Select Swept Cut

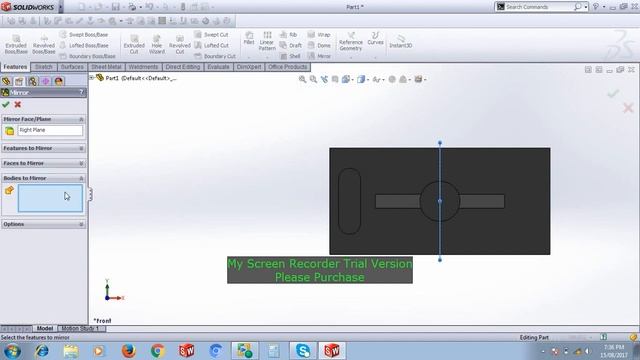211,35
